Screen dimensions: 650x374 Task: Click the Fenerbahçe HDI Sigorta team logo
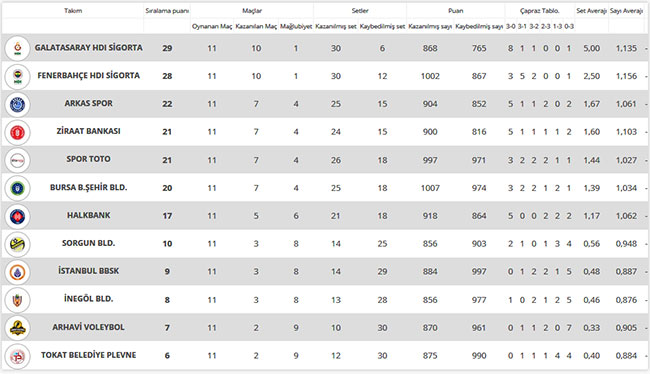coord(17,76)
